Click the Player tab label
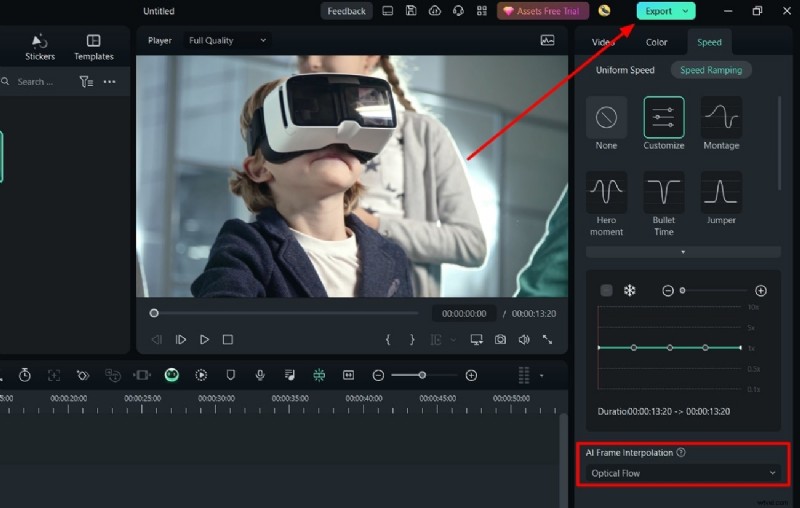Viewport: 800px width, 508px height. coord(160,40)
